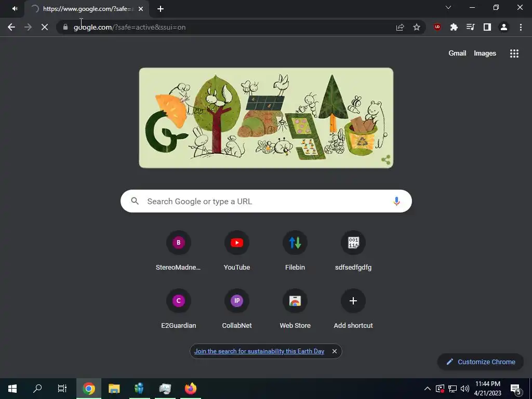
Task: Dismiss the Earth Day promo
Action: coord(334,351)
